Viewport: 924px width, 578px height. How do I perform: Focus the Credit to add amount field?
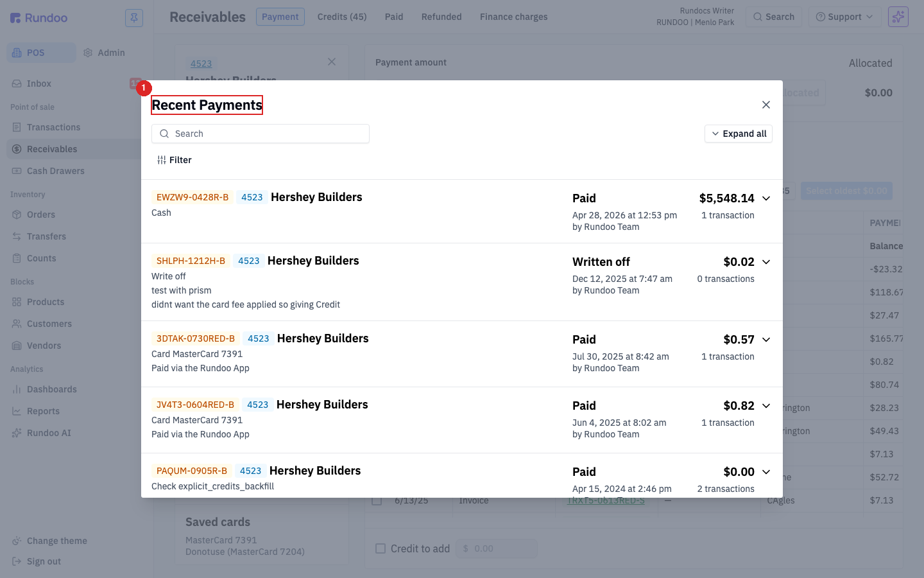[497, 548]
